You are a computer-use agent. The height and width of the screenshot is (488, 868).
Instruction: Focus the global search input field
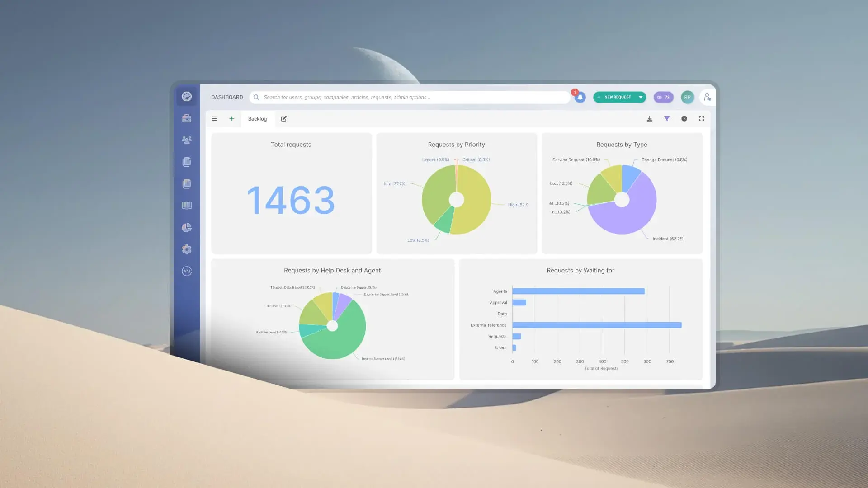(410, 97)
